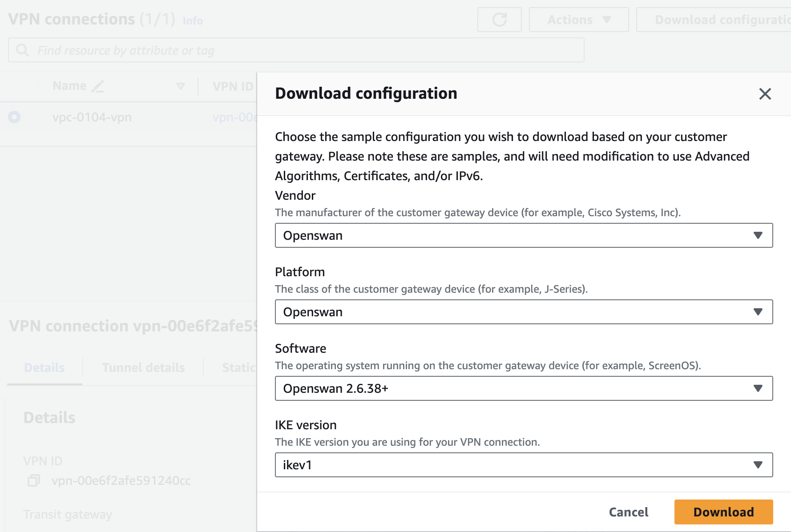Open the Actions menu

(578, 20)
